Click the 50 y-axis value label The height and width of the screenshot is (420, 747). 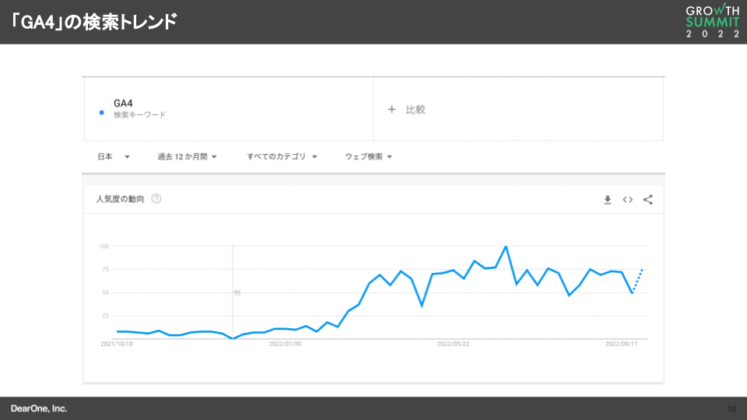105,292
